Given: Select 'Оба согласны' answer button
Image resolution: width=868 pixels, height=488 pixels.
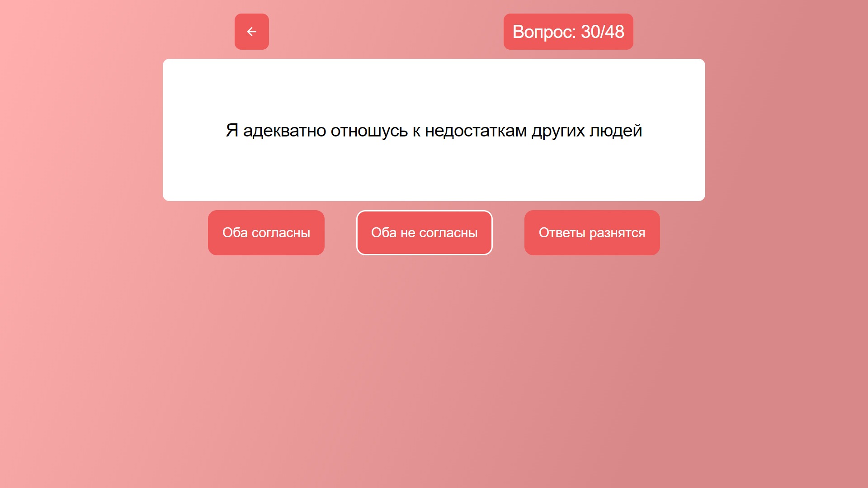Looking at the screenshot, I should [267, 232].
